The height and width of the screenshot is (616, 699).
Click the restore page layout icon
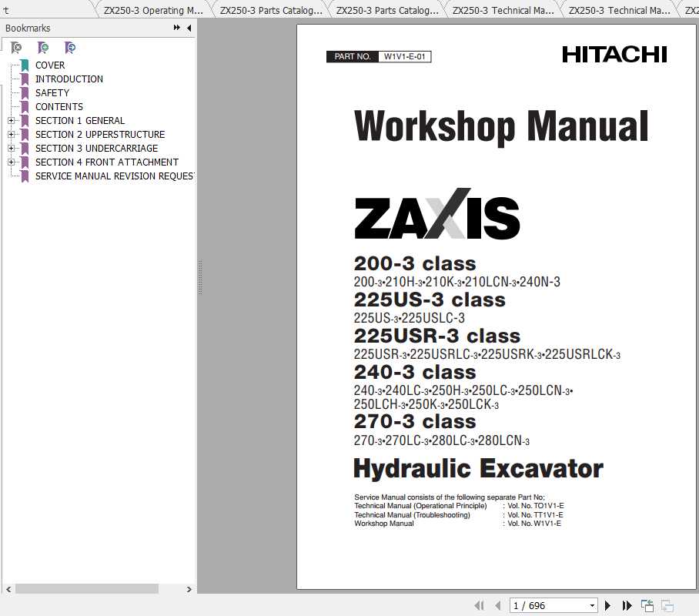point(647,604)
